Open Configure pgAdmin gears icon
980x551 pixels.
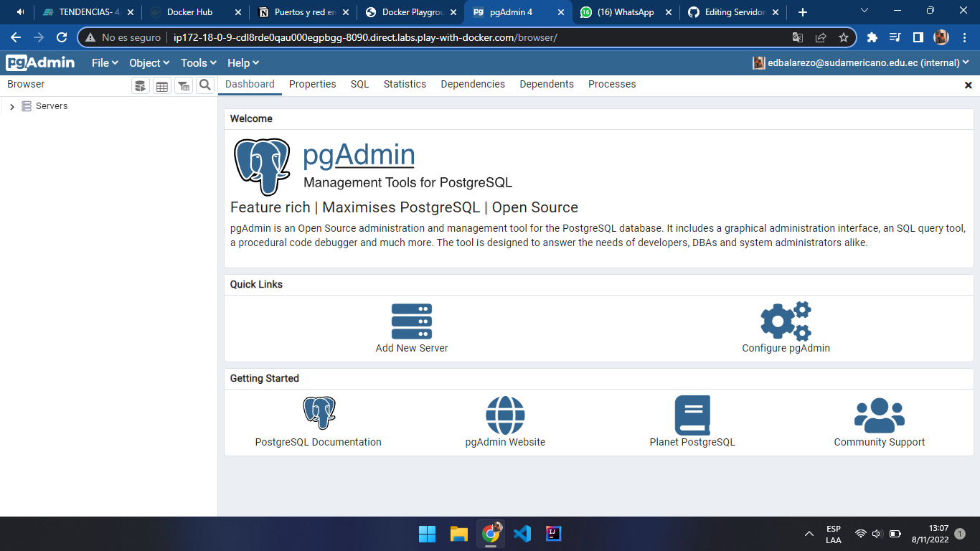pyautogui.click(x=786, y=321)
